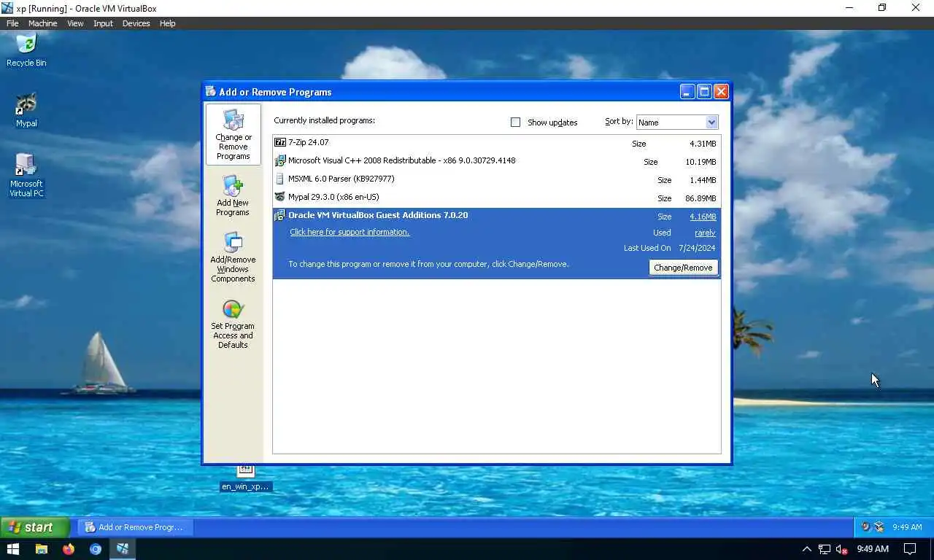The width and height of the screenshot is (934, 560).
Task: Click the host volume tray icon
Action: coord(841,549)
